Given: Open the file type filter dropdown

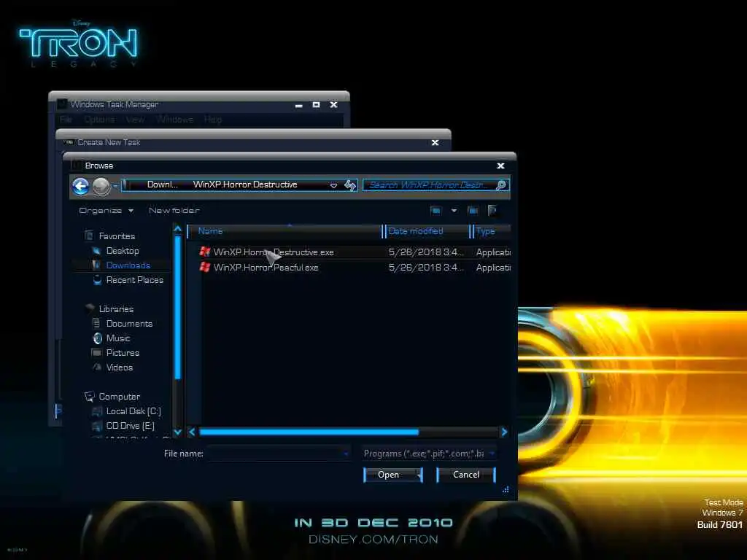Looking at the screenshot, I should pos(492,454).
